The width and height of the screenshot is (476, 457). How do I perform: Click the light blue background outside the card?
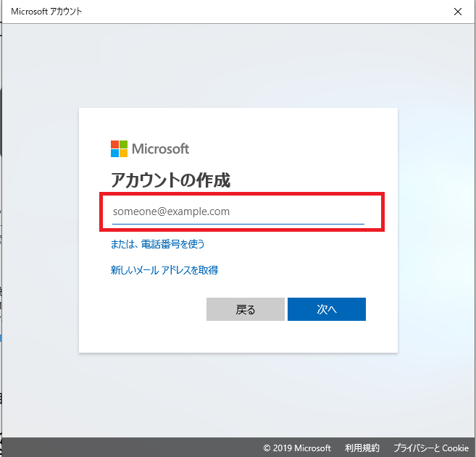tap(435, 217)
